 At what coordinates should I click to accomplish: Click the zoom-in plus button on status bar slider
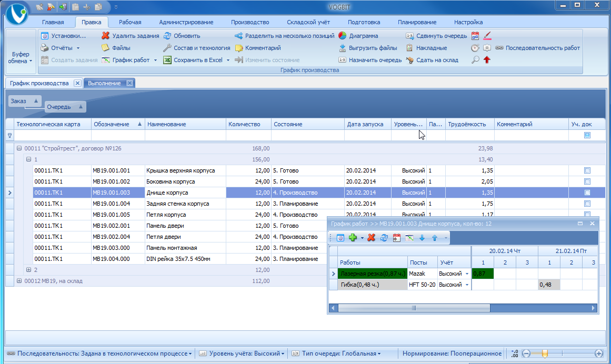599,353
